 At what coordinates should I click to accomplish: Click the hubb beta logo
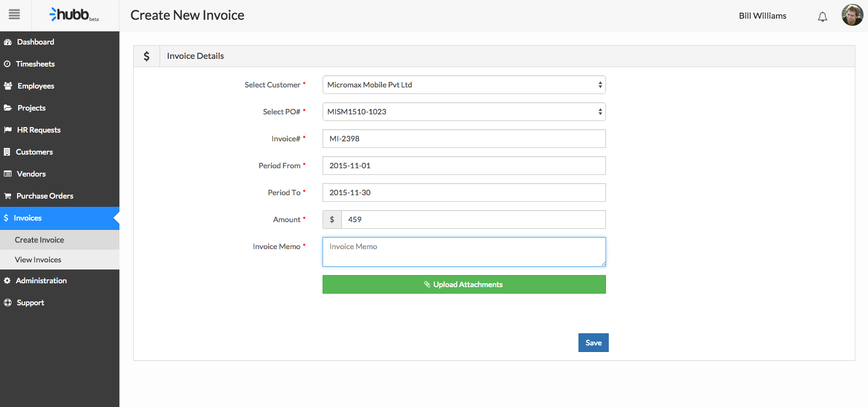tap(74, 15)
